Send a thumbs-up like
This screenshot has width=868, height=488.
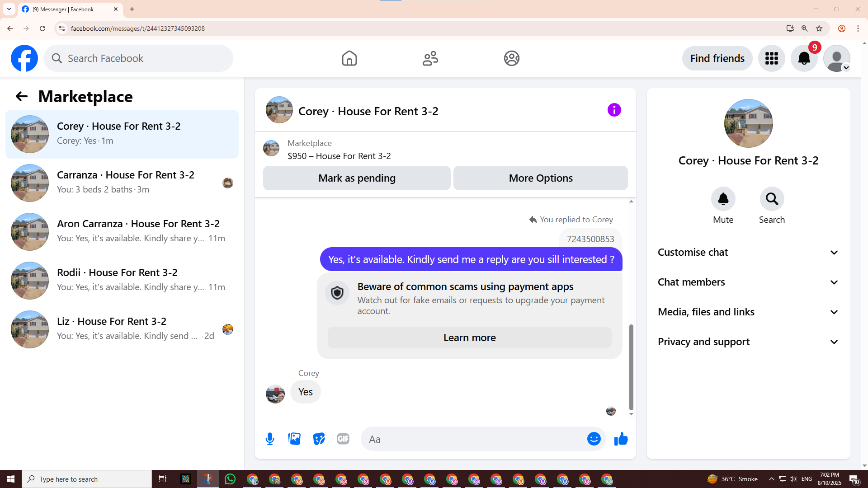pyautogui.click(x=621, y=439)
